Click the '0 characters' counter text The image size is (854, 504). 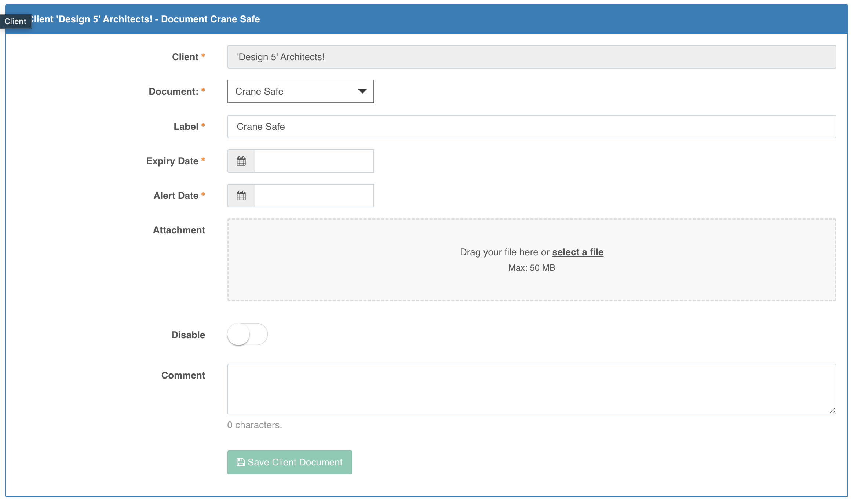(255, 425)
